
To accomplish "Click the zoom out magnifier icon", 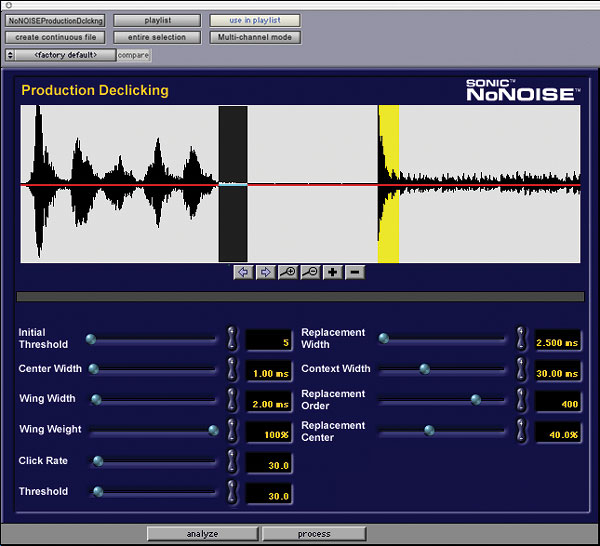I will 310,272.
